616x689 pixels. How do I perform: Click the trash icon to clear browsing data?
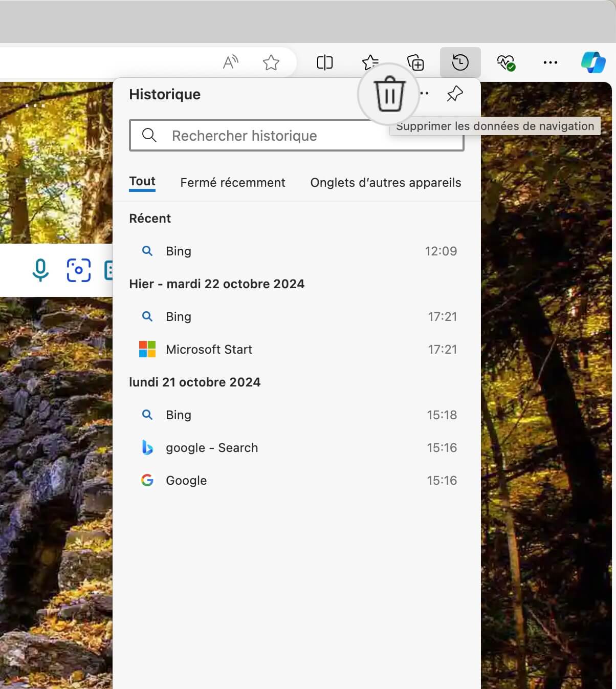(390, 94)
